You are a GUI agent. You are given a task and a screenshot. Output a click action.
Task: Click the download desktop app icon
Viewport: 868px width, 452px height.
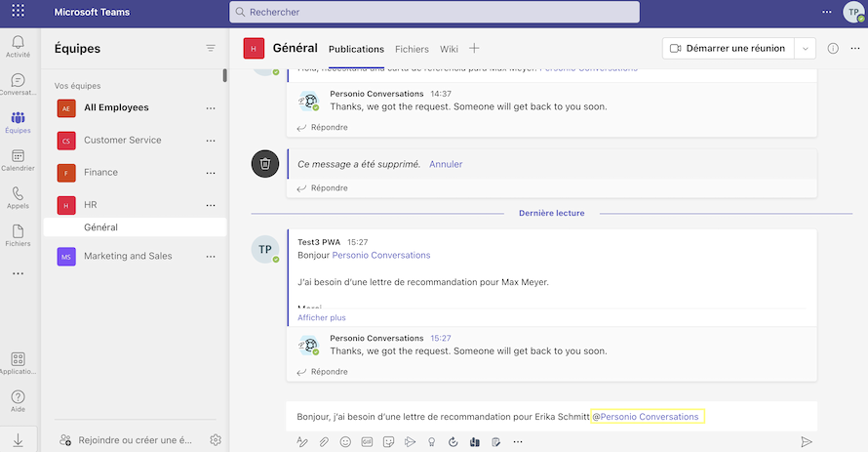pos(18,440)
